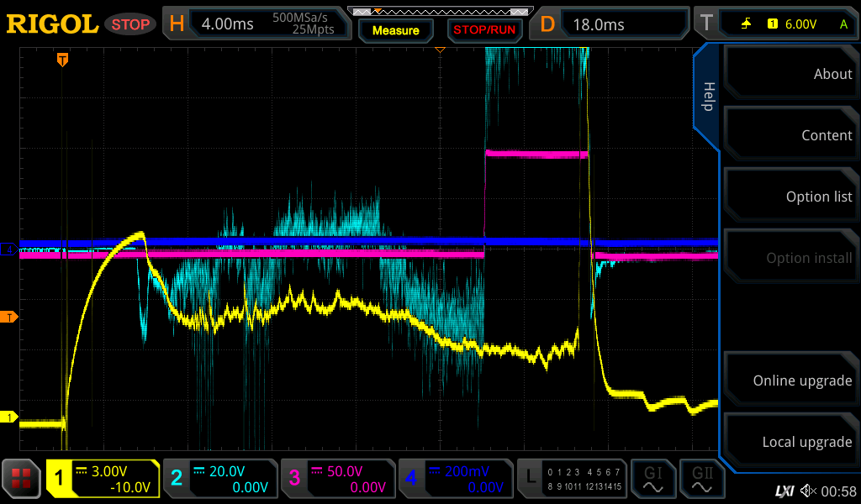Select the trigger rising edge icon
The height and width of the screenshot is (504, 861).
point(746,24)
